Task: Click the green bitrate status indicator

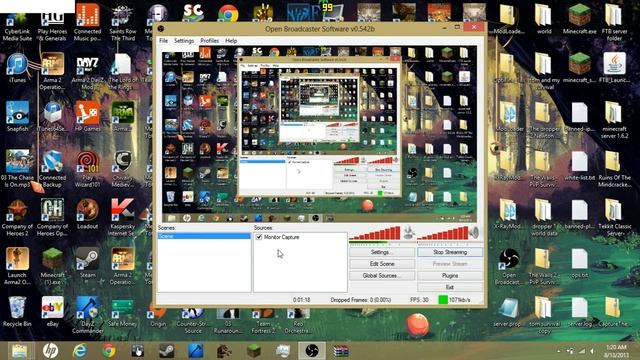Action: tap(443, 300)
